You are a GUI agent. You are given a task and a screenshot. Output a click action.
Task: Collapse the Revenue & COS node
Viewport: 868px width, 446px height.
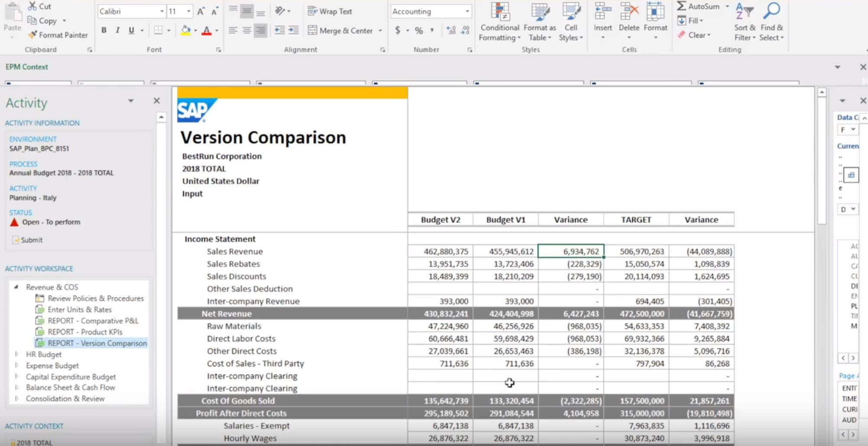click(16, 286)
